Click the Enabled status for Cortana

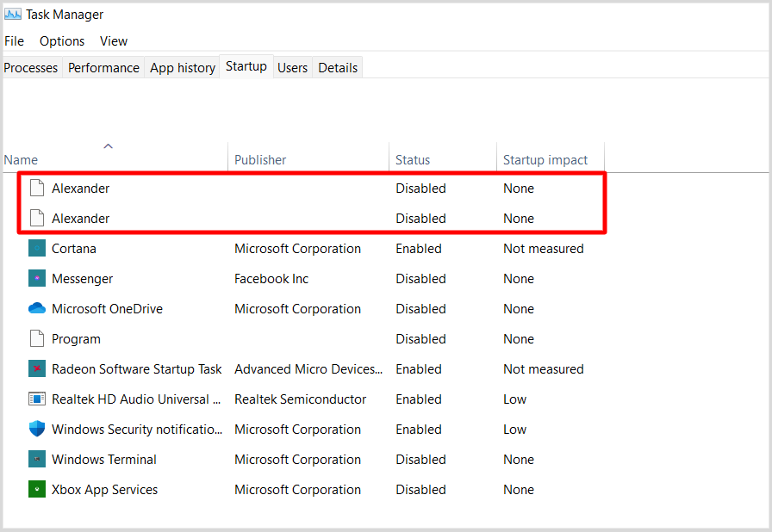tap(419, 249)
